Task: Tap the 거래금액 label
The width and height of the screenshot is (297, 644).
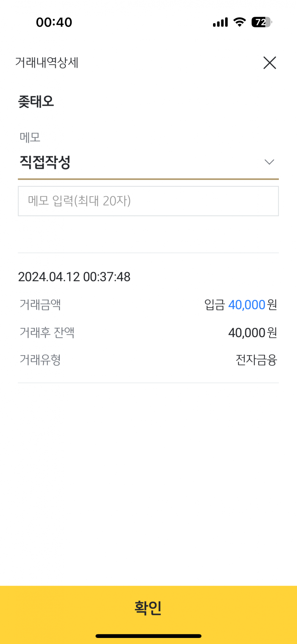Action: pos(40,305)
